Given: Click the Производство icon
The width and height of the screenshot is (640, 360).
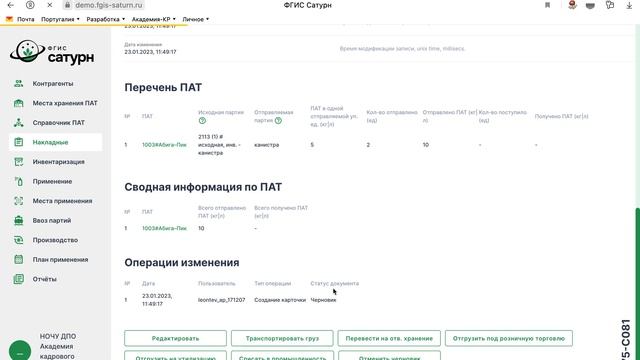Looking at the screenshot, I should [x=18, y=240].
